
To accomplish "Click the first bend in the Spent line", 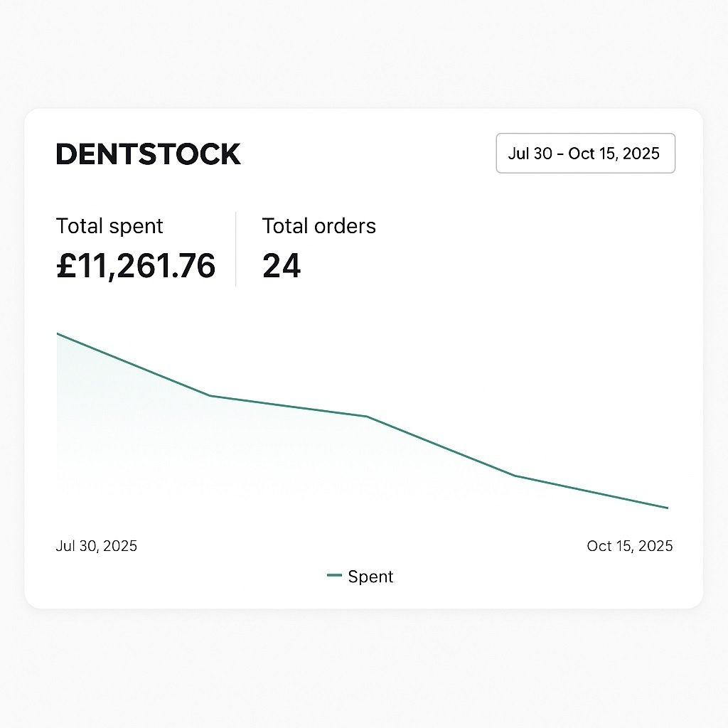I will (210, 395).
